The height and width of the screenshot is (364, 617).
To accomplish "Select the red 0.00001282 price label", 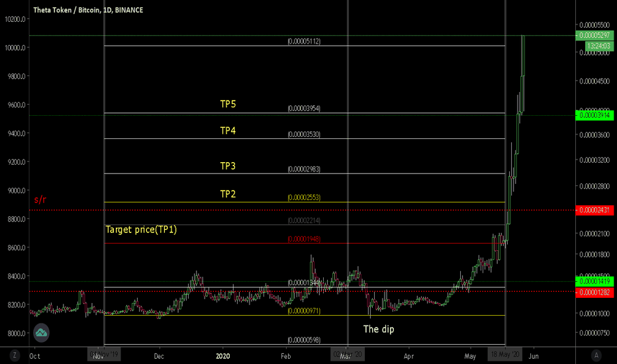I will pyautogui.click(x=594, y=293).
